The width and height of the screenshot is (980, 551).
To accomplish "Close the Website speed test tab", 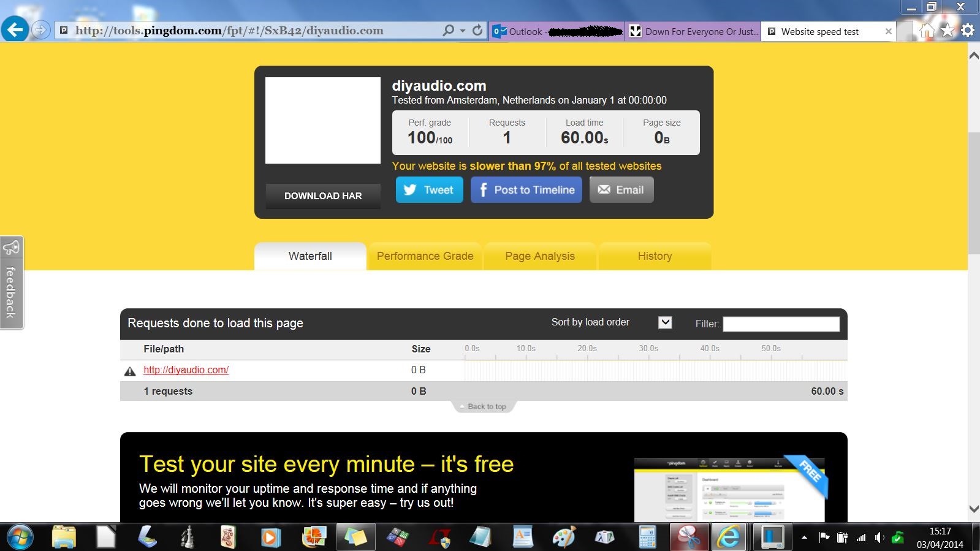I will click(x=889, y=31).
